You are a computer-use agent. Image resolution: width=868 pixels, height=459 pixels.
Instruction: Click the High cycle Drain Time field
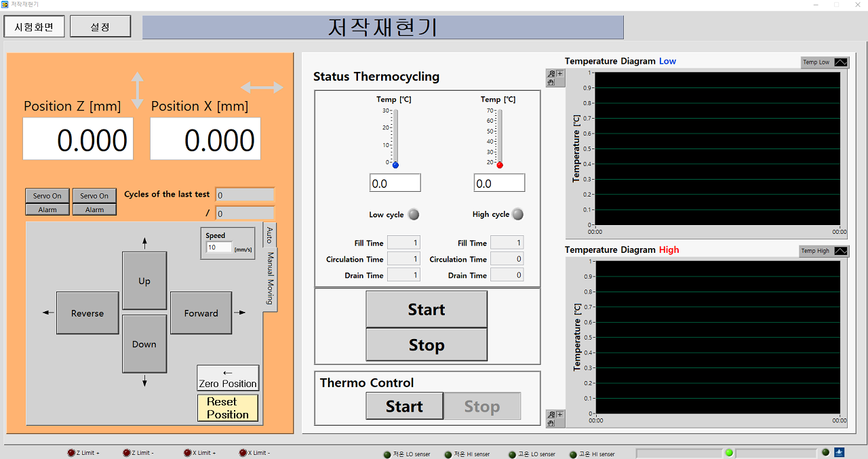tap(507, 275)
